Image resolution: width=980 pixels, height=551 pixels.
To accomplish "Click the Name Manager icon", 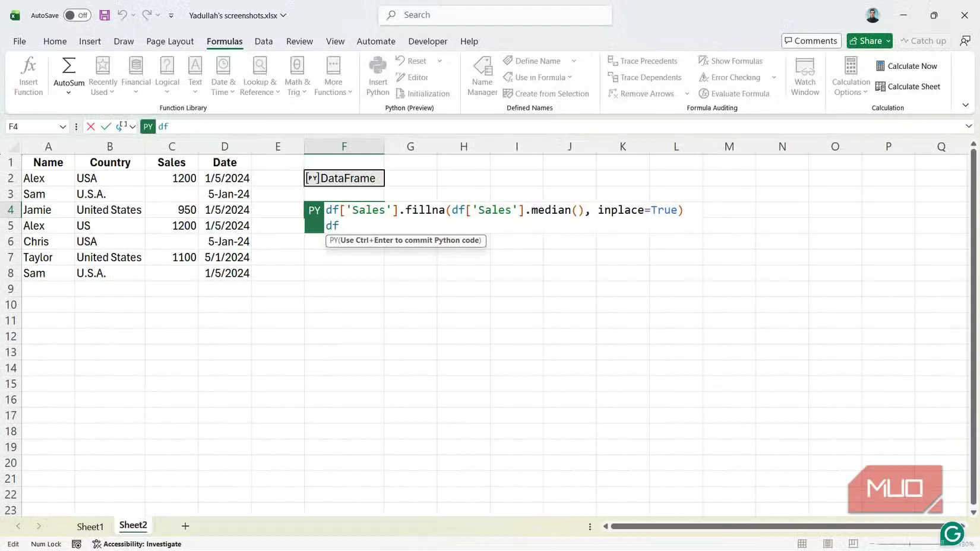I will pos(482,75).
